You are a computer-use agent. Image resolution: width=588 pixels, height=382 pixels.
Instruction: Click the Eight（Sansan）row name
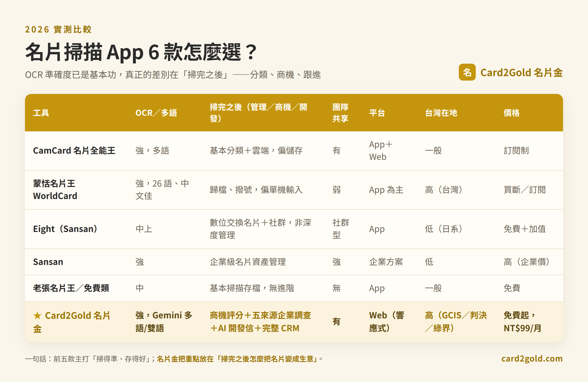pos(65,229)
